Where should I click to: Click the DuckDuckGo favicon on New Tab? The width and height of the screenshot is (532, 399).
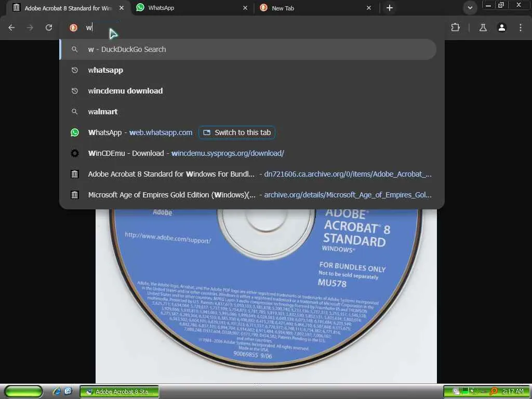[x=263, y=8]
